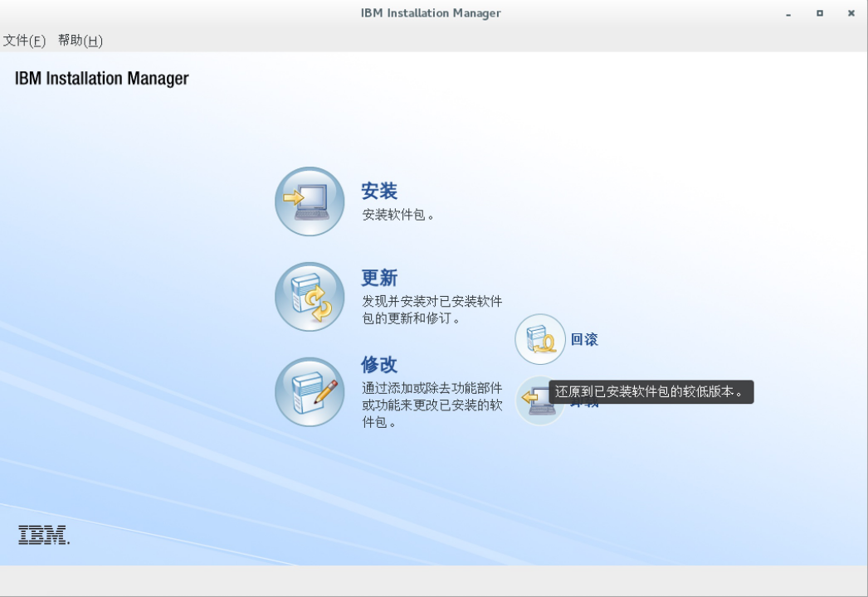Select the 修改 heading link
Image resolution: width=868 pixels, height=597 pixels.
point(379,365)
